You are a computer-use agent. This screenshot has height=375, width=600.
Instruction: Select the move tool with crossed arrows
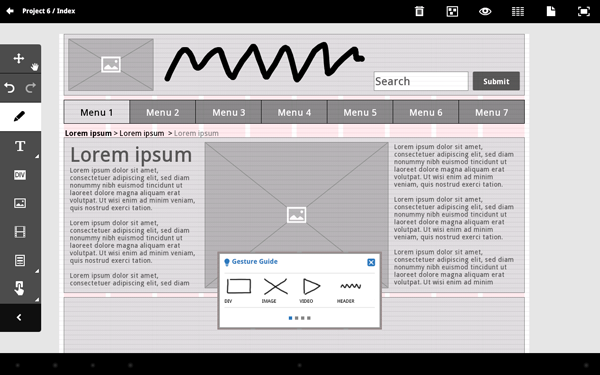pyautogui.click(x=19, y=59)
